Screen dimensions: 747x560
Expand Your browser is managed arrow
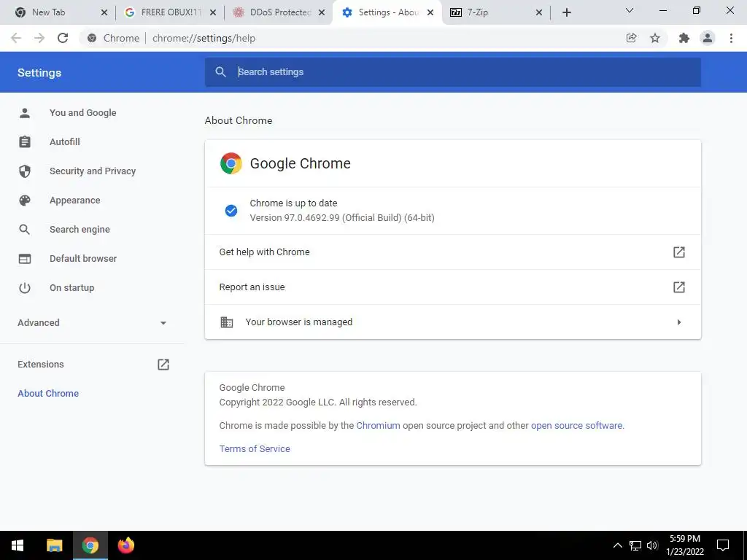tap(679, 322)
